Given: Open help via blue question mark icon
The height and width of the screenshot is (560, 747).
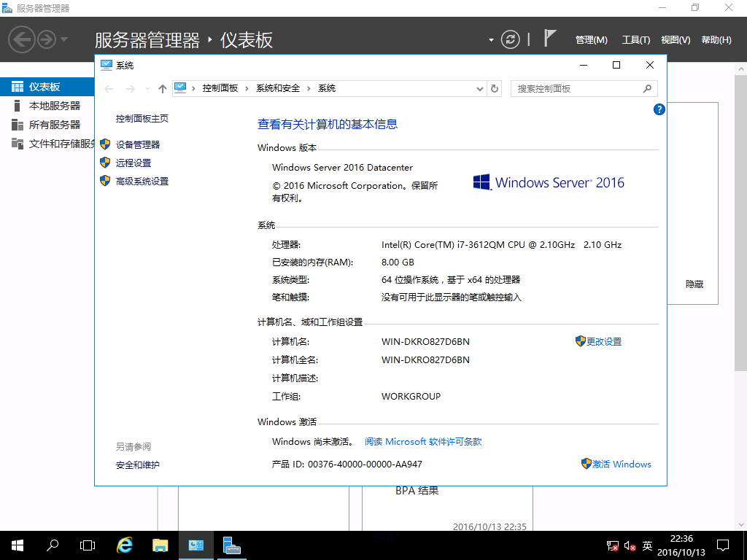Looking at the screenshot, I should tap(659, 109).
